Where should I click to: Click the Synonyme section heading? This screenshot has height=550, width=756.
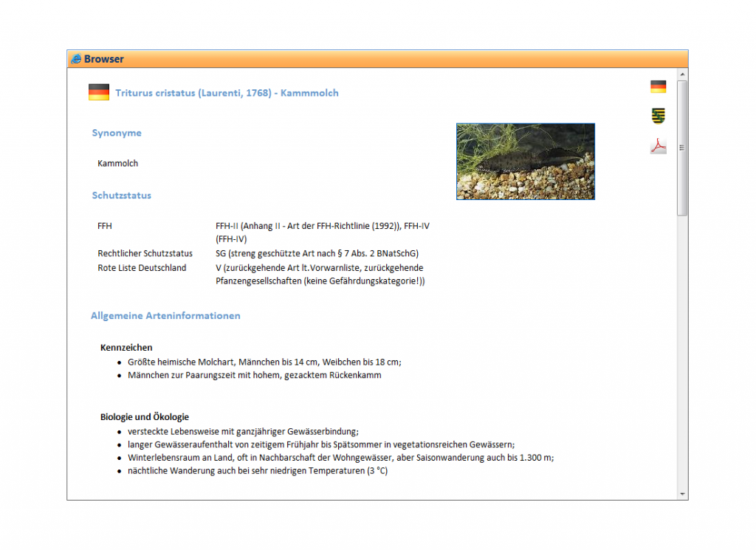tap(117, 133)
